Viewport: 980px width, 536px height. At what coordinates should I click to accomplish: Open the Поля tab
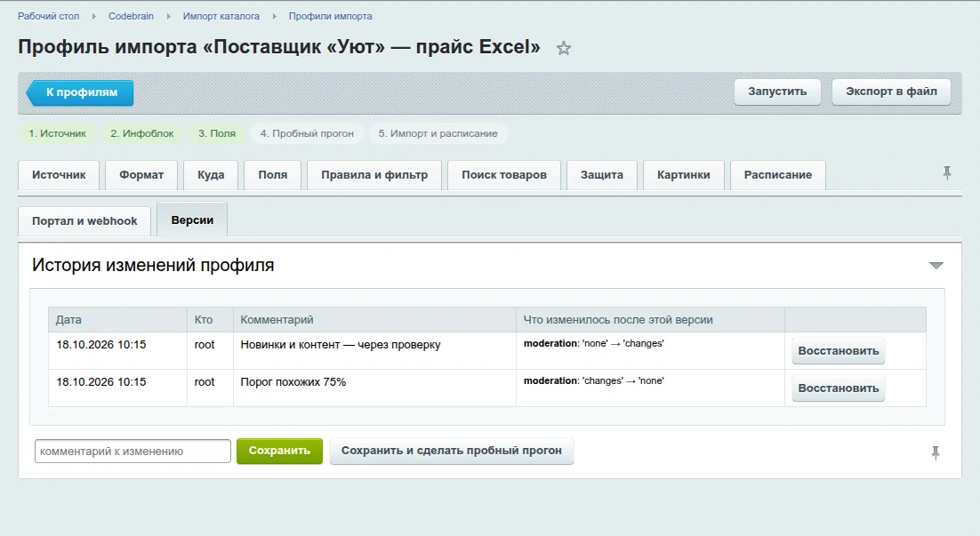tap(272, 175)
